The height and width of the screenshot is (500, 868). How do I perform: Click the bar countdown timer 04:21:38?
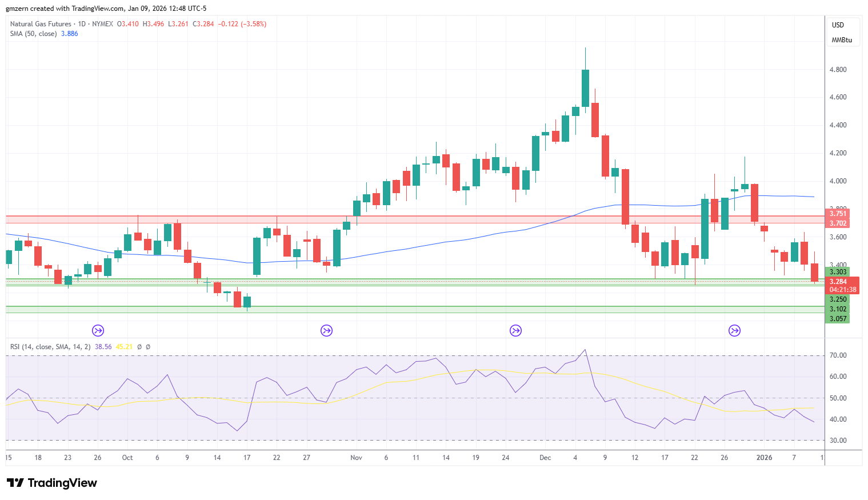tap(842, 290)
